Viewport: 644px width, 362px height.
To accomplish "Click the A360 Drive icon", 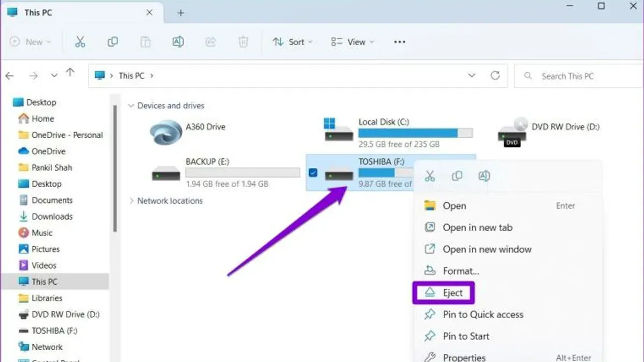I will (166, 131).
